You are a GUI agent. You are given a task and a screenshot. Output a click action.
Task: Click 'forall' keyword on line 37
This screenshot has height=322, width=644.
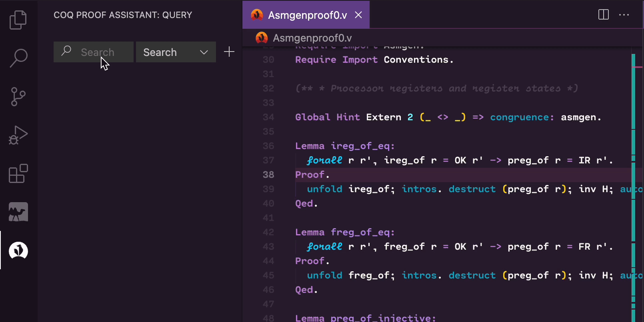[324, 161]
